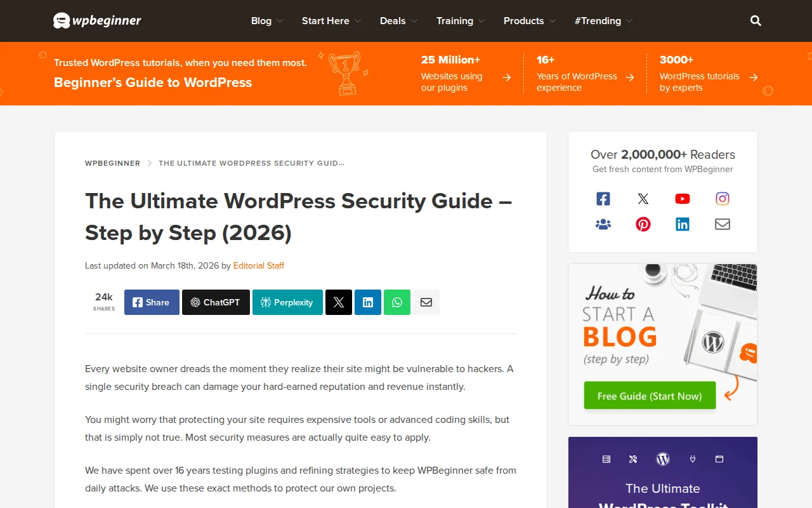
Task: Expand the #Trending menu
Action: point(603,20)
